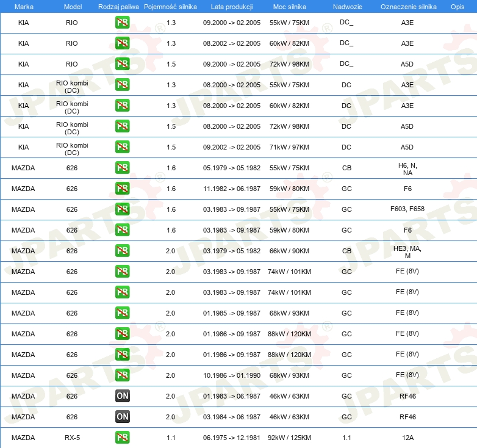Viewport: 477px width, 448px height.
Task: Select engine code cell HE3, MA, M
Action: 407,252
